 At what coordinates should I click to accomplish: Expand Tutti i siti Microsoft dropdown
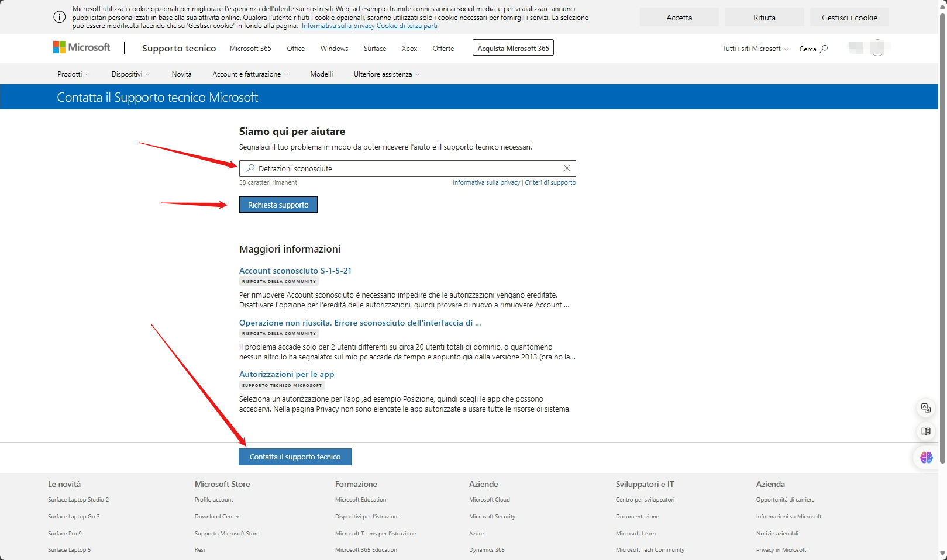tap(755, 49)
